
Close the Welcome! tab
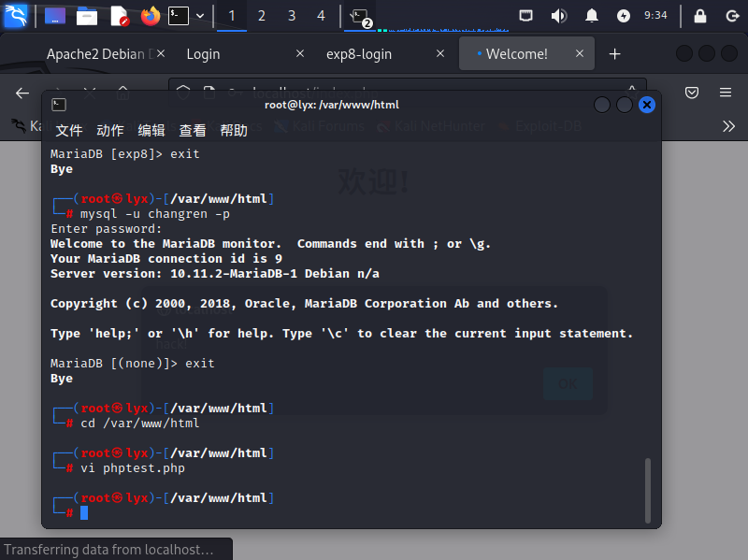pos(580,53)
